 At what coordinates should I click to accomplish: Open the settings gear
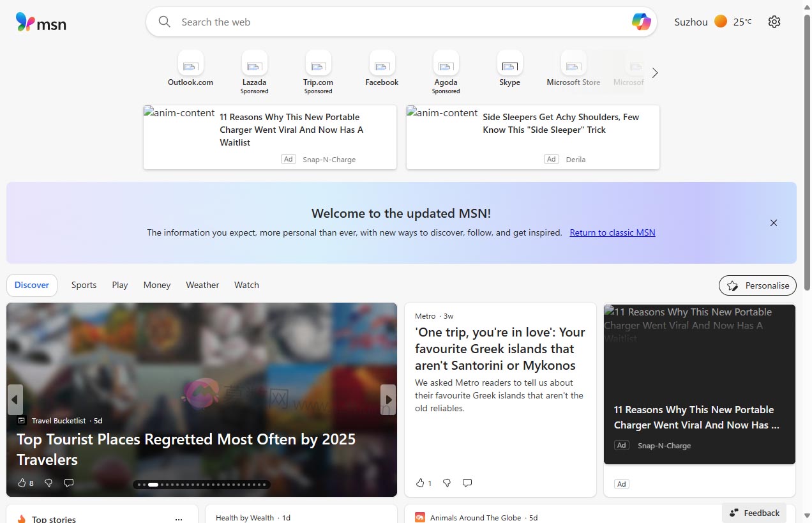tap(774, 22)
